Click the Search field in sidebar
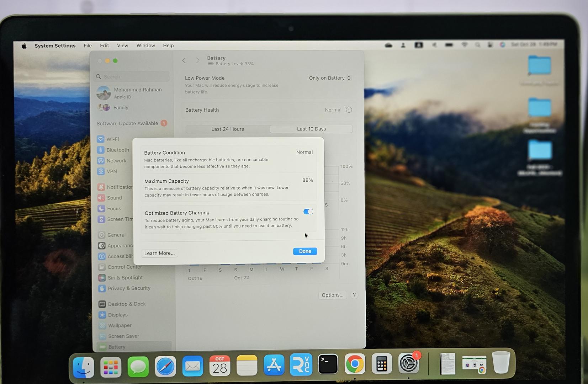 click(132, 76)
